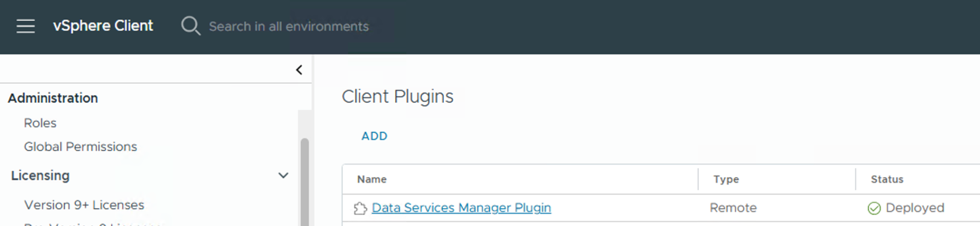Click the Administration heading

tap(53, 98)
